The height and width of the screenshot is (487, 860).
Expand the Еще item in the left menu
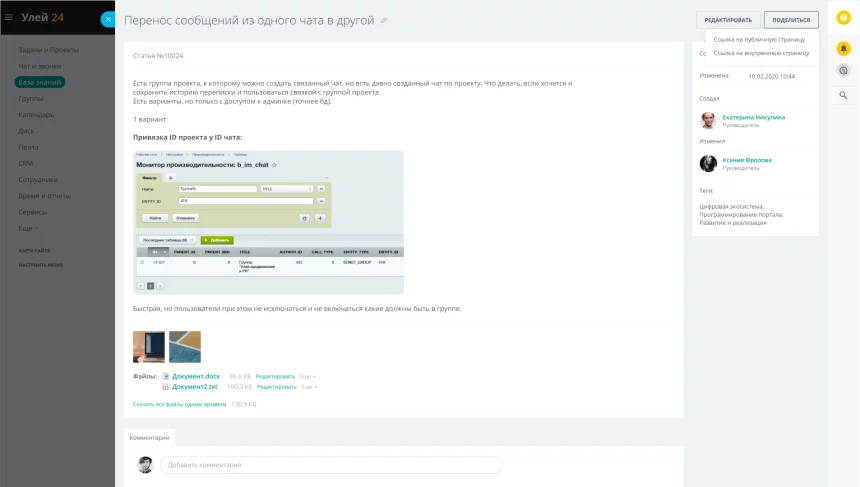coord(27,228)
